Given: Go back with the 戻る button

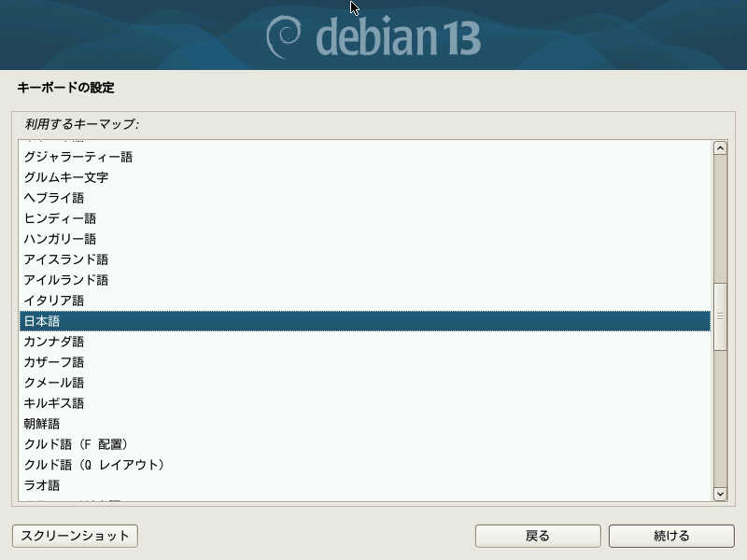Looking at the screenshot, I should (538, 536).
